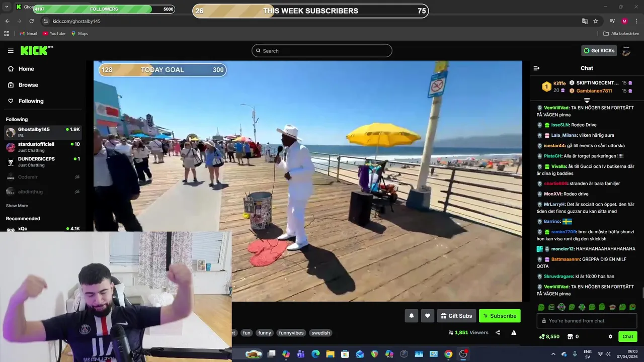Screen dimensions: 644x362
Task: Open Alla bokmärken folder
Action: (621, 34)
